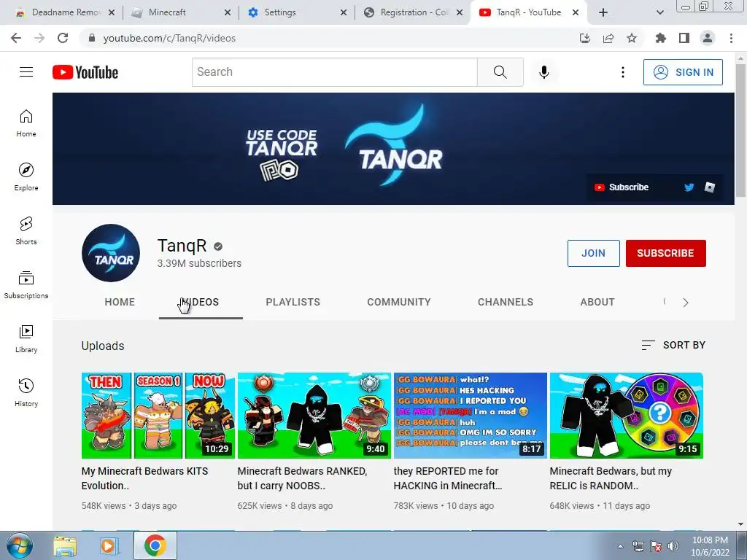This screenshot has height=560, width=747.
Task: Open title 'they REPORTED me for HACKING in Minecraft...'
Action: (x=448, y=478)
